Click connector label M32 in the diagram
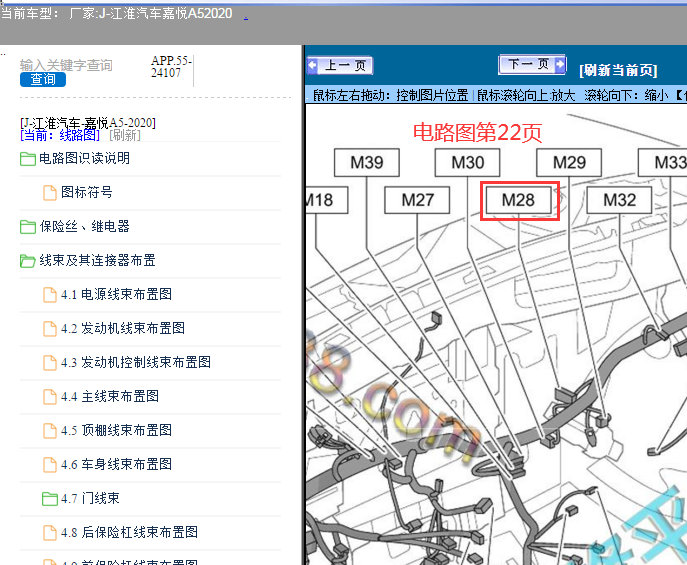The image size is (687, 565). 619,200
